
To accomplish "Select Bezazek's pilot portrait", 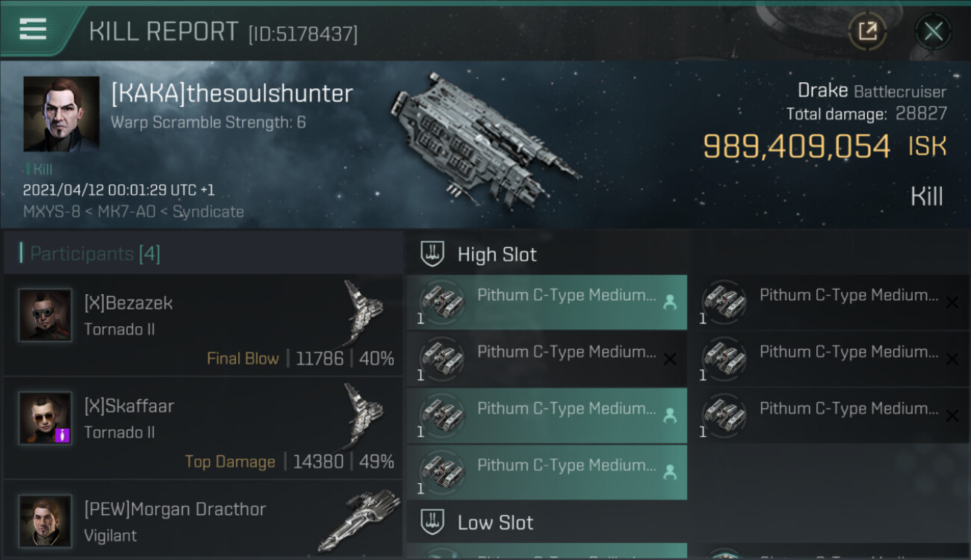I will pos(46,315).
